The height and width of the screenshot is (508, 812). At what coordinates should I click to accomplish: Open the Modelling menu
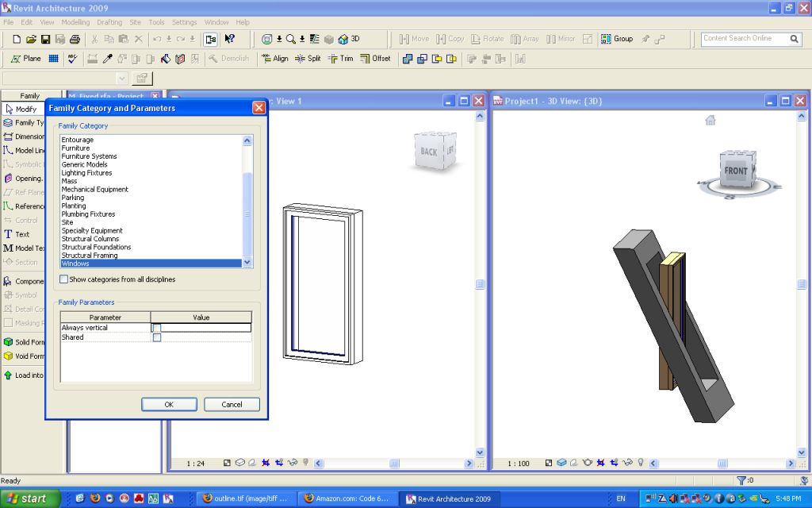tap(76, 22)
